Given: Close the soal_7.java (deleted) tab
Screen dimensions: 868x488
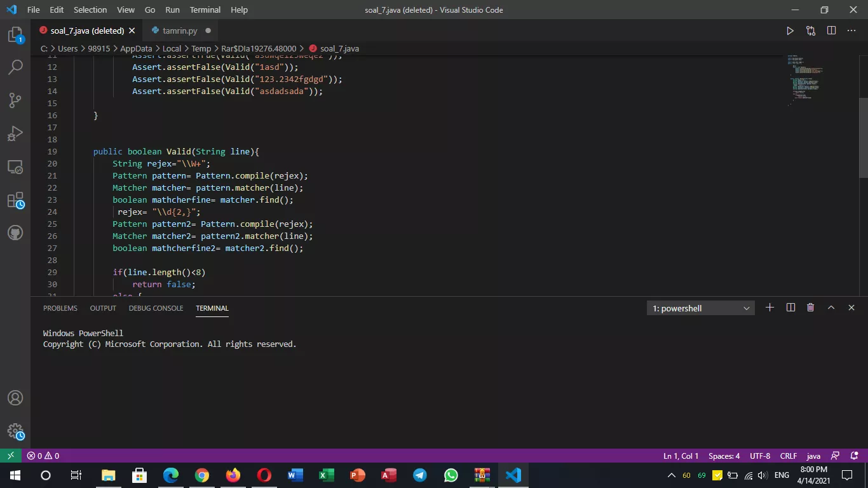Looking at the screenshot, I should 132,30.
